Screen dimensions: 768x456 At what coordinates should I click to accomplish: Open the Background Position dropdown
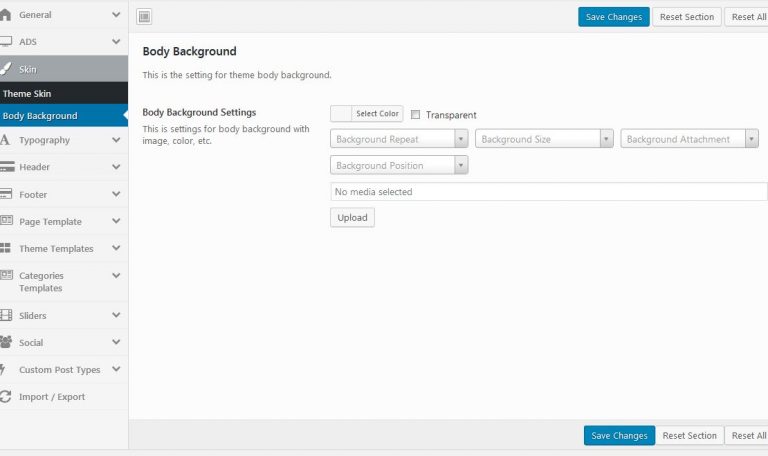coord(399,165)
